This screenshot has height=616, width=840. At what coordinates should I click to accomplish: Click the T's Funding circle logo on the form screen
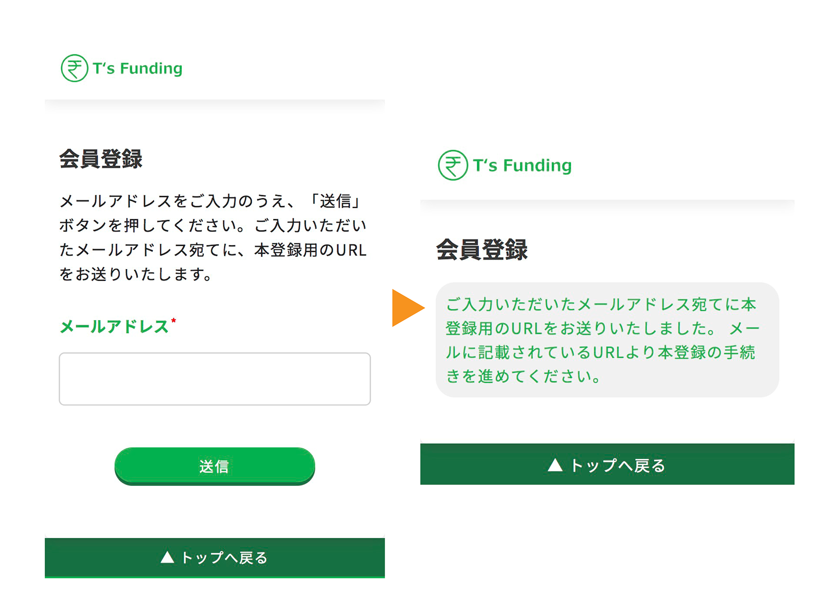pos(74,68)
